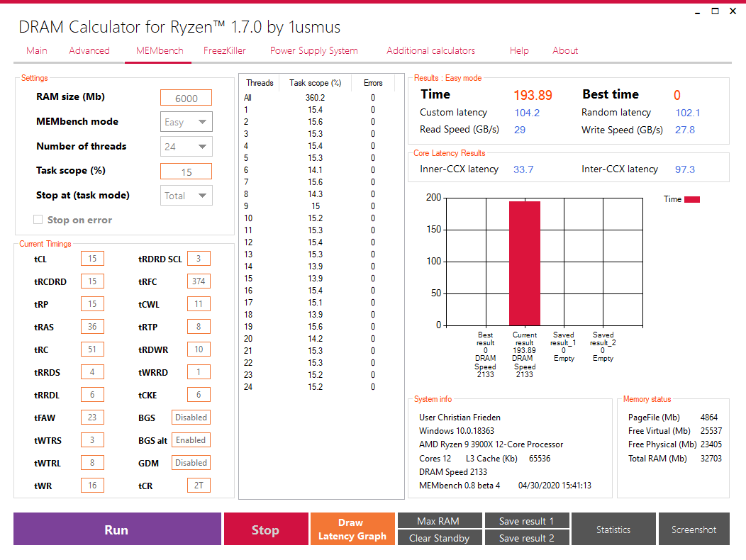Expand the Stop at task mode dropdown

(x=186, y=196)
